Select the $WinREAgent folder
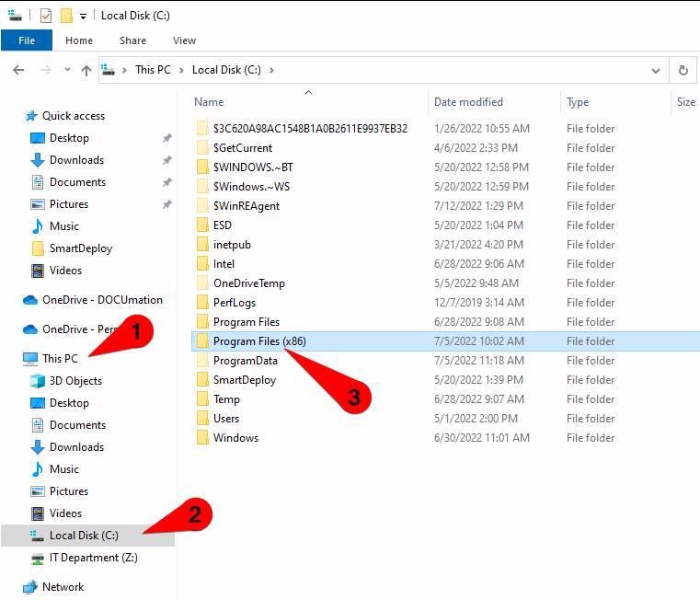This screenshot has height=600, width=700. pyautogui.click(x=246, y=206)
